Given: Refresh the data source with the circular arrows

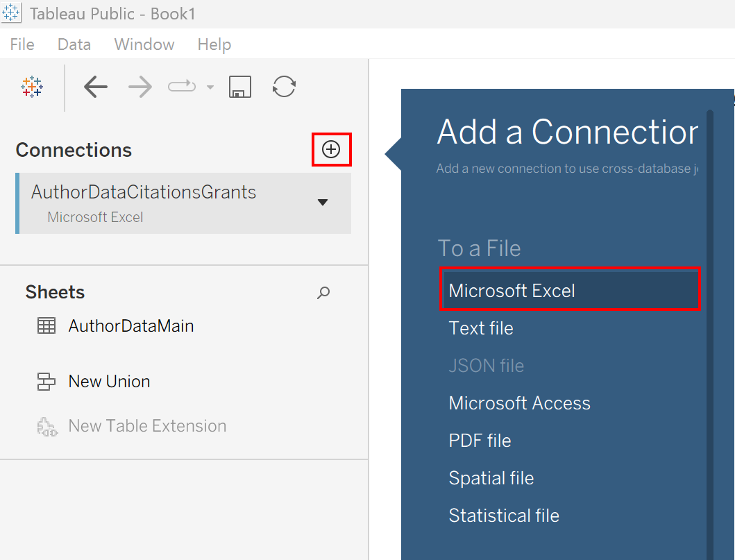Looking at the screenshot, I should (x=284, y=87).
